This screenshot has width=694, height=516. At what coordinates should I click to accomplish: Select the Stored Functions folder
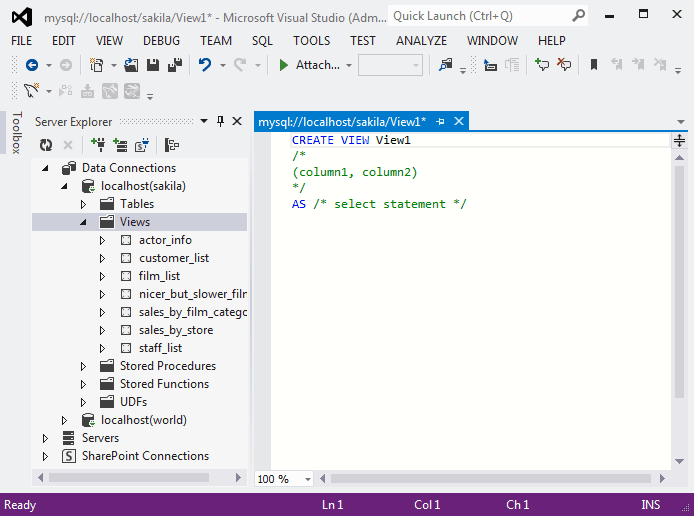[164, 384]
